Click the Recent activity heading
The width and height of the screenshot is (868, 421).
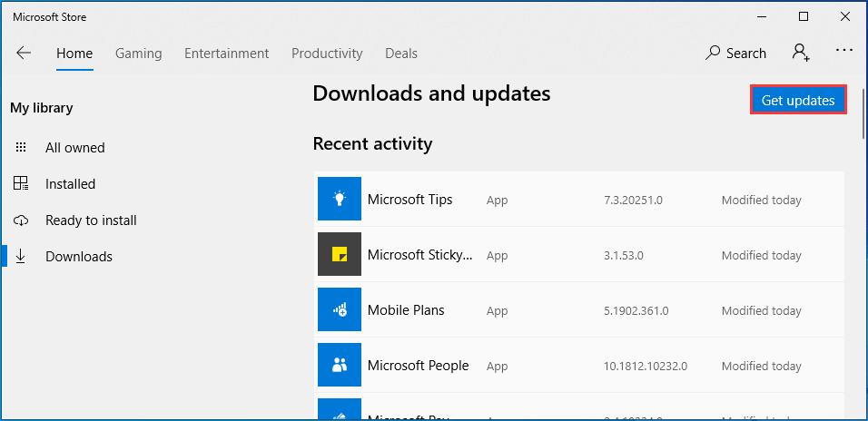pyautogui.click(x=372, y=144)
